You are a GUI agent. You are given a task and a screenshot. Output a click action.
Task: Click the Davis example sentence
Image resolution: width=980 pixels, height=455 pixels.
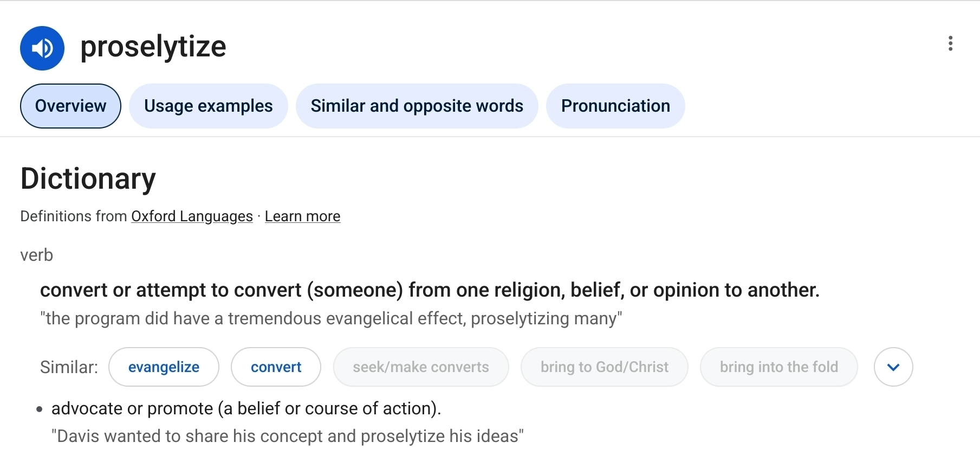click(288, 436)
